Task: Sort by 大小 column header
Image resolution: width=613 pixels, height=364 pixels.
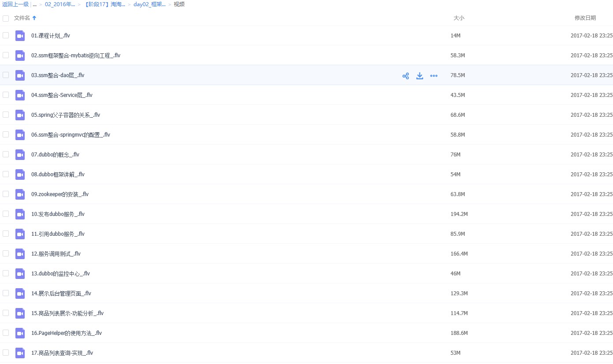Action: click(459, 18)
